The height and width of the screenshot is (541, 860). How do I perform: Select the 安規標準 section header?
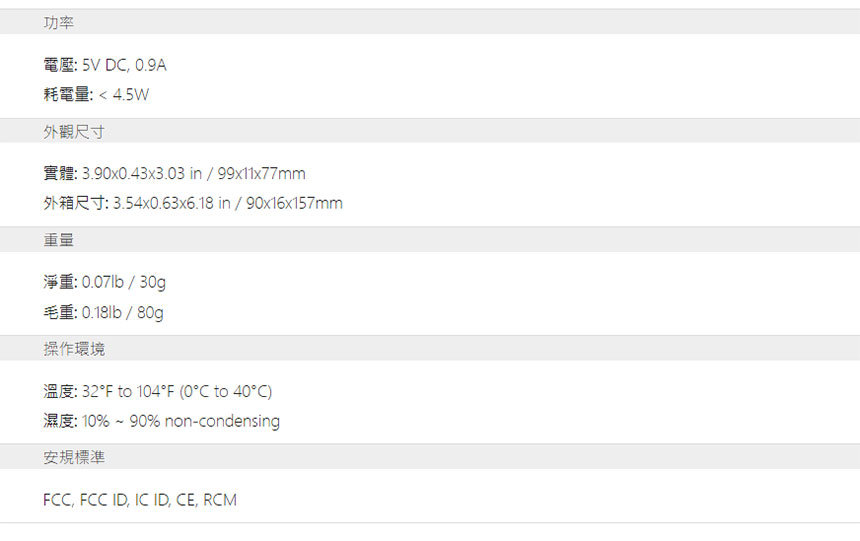coord(430,457)
